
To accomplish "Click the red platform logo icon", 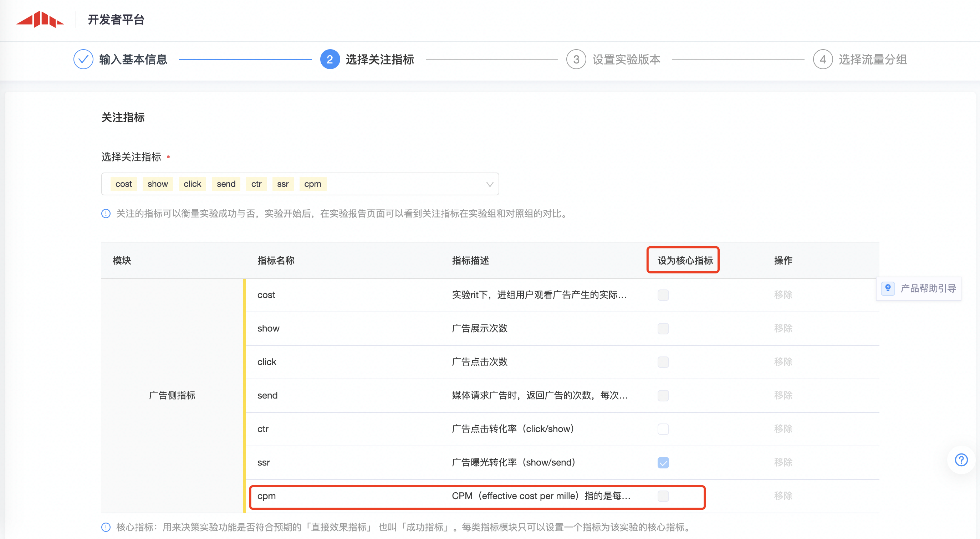I will click(x=40, y=19).
